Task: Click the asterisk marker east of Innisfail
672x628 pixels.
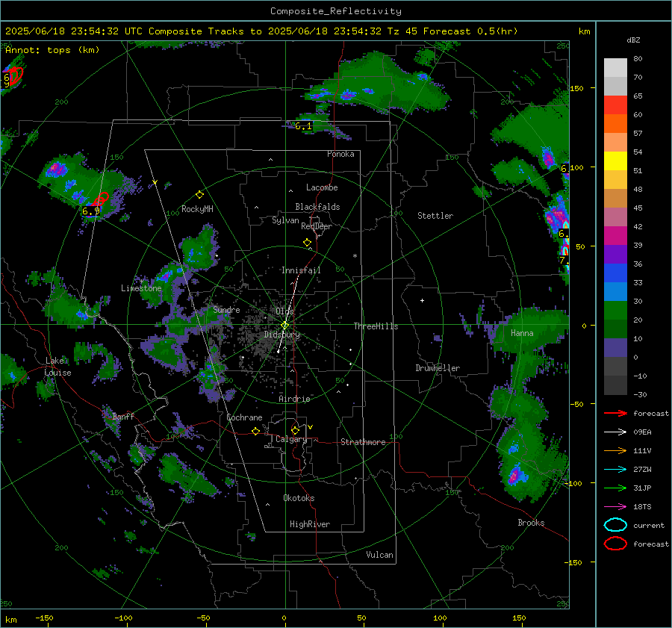Action: pos(355,256)
